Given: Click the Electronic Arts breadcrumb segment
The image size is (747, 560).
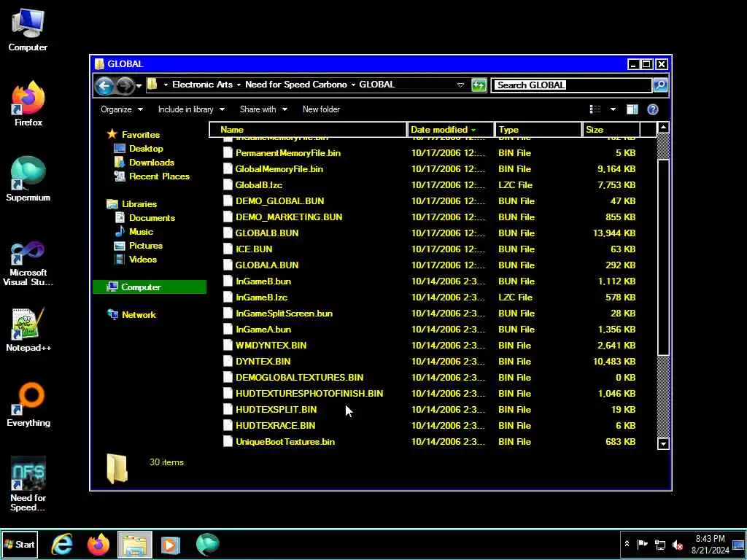Looking at the screenshot, I should tap(203, 85).
